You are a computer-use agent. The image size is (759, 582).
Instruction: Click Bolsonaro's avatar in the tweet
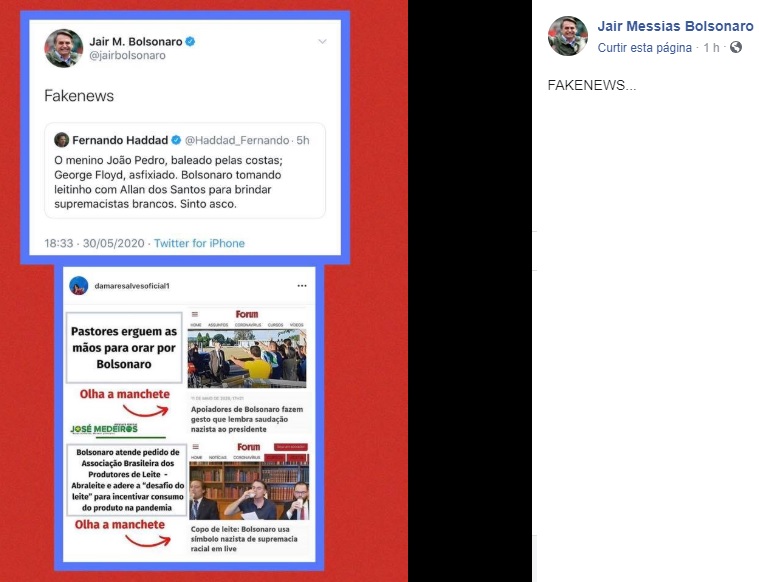click(x=64, y=48)
